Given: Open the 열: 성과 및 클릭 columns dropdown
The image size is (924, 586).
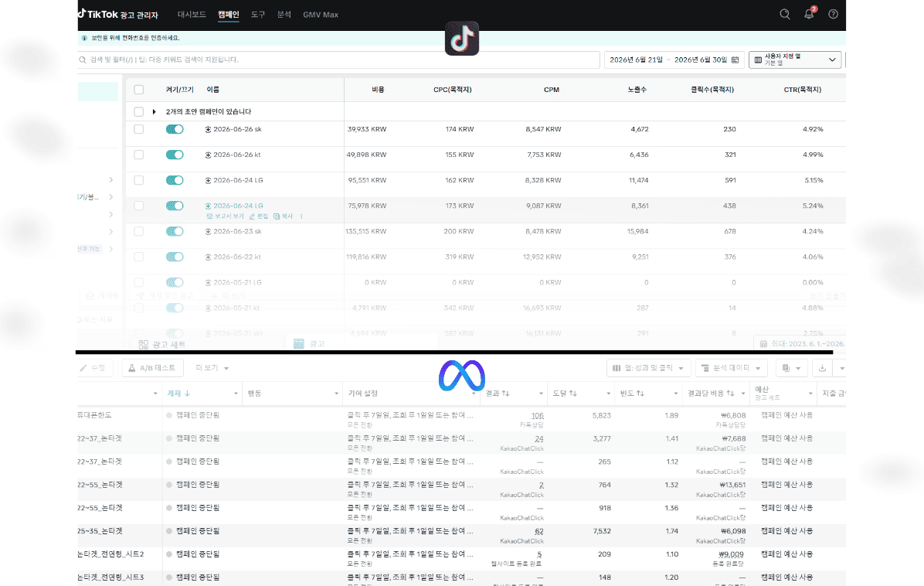Looking at the screenshot, I should (x=648, y=368).
